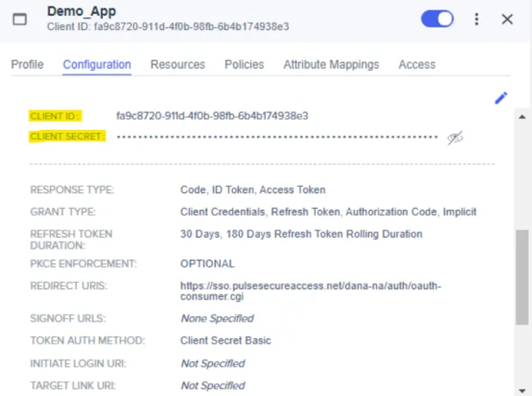
Task: Switch to the Profile tab
Action: tap(27, 64)
